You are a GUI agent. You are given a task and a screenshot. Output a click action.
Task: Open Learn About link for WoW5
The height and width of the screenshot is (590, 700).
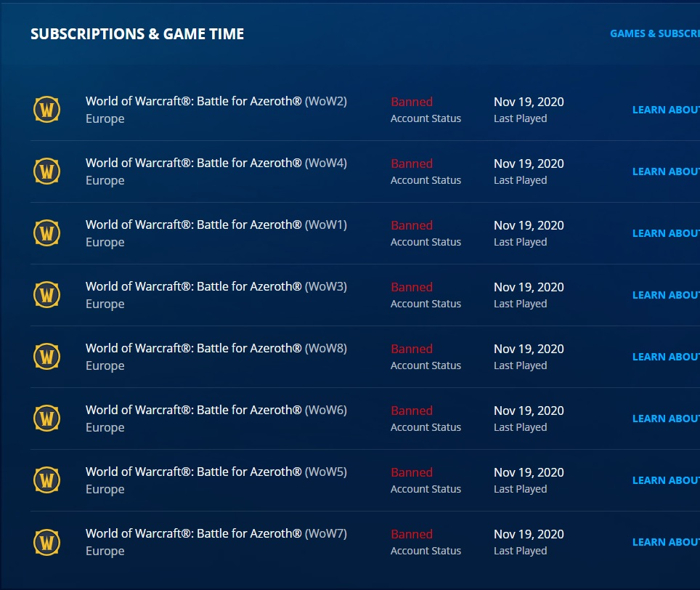click(666, 480)
